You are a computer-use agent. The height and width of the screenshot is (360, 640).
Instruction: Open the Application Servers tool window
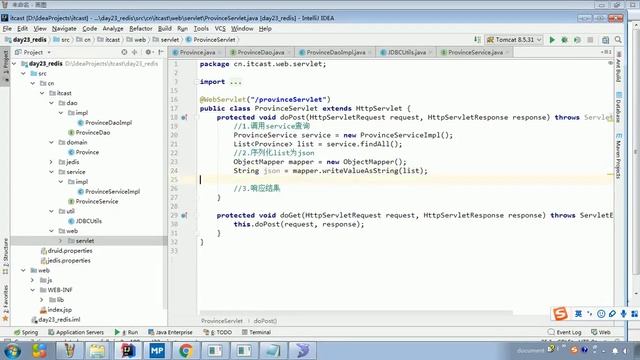pyautogui.click(x=76, y=332)
